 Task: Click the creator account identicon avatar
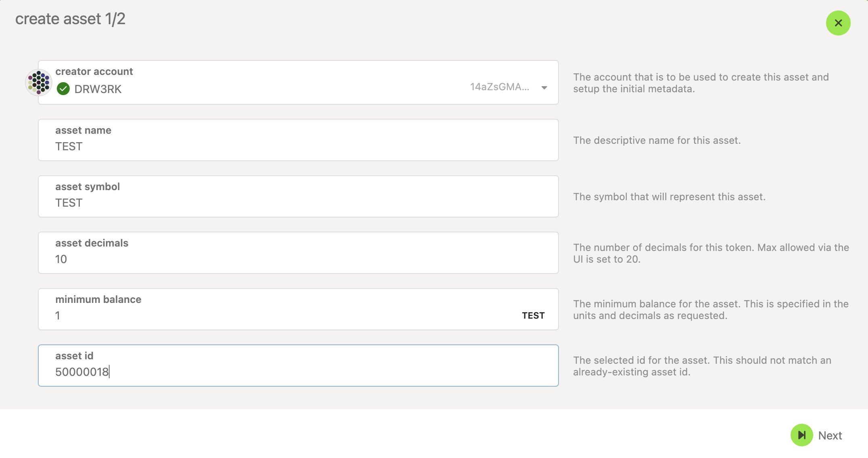39,82
